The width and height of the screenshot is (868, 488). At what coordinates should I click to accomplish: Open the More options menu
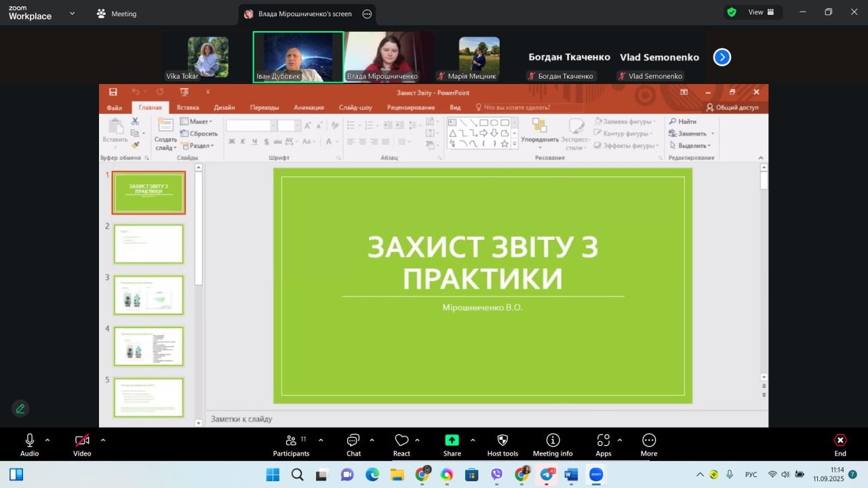coord(648,441)
